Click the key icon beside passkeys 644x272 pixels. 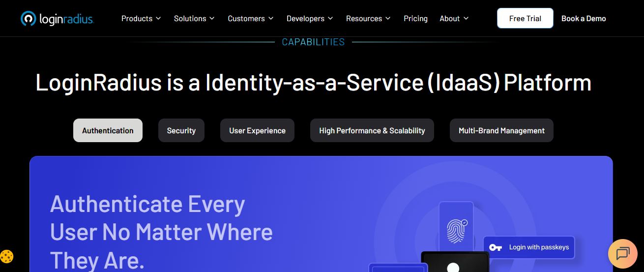496,247
